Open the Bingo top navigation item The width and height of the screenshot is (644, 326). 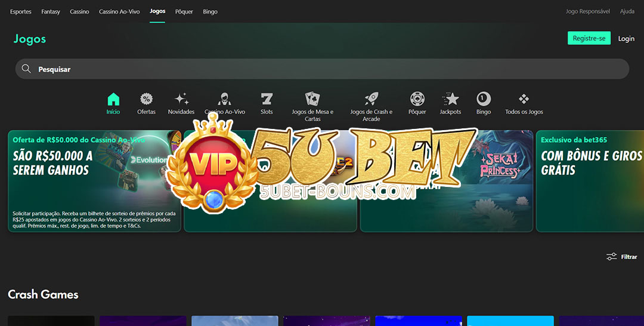click(210, 11)
